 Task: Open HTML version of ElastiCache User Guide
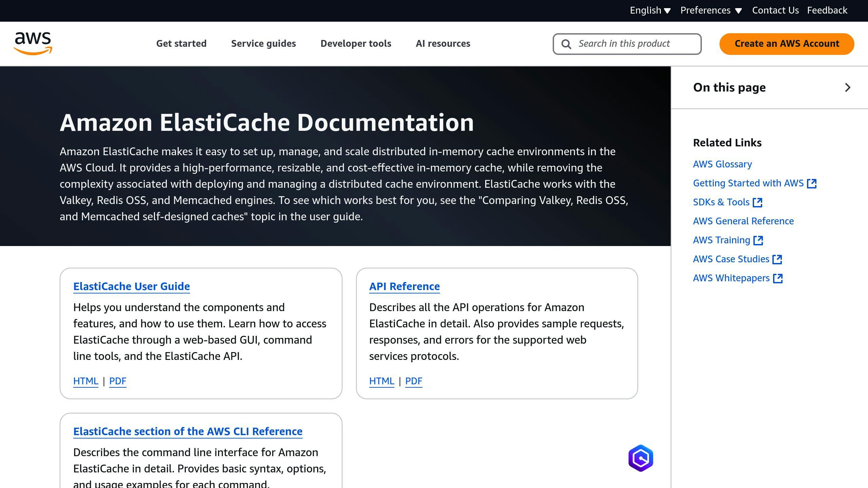coord(86,381)
